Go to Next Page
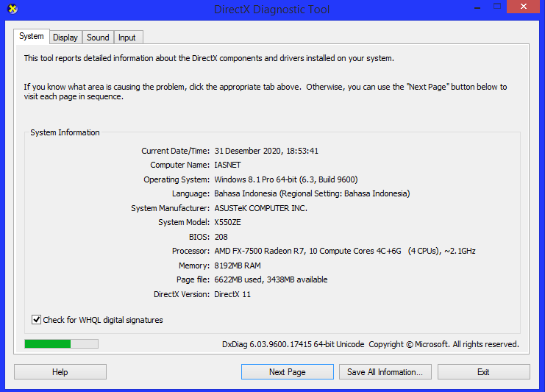Image resolution: width=545 pixels, height=392 pixels. (288, 372)
